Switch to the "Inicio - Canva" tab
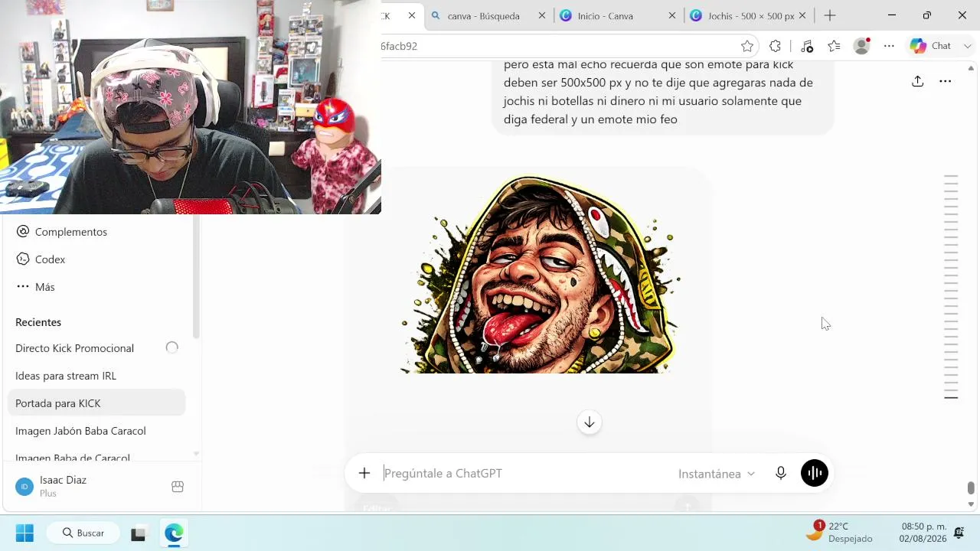980x551 pixels. pyautogui.click(x=619, y=15)
